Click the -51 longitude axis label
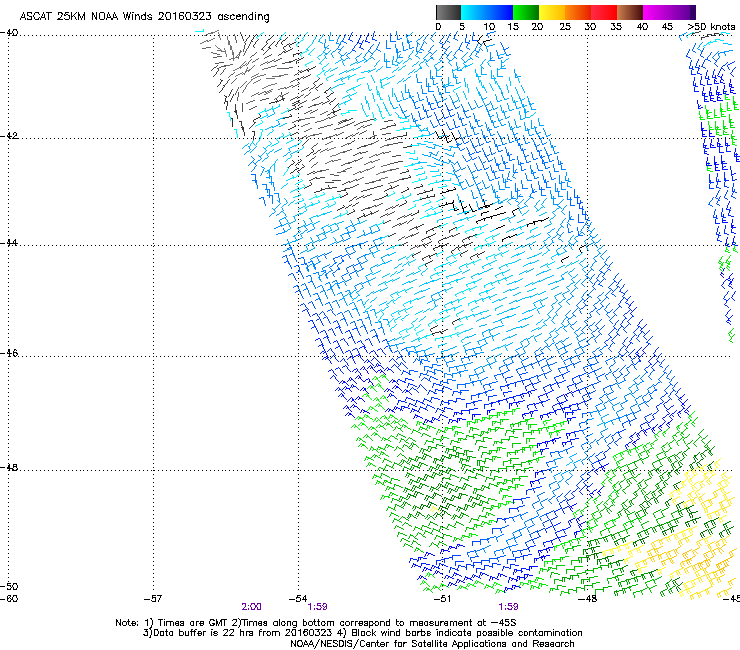This screenshot has height=650, width=740. point(442,599)
